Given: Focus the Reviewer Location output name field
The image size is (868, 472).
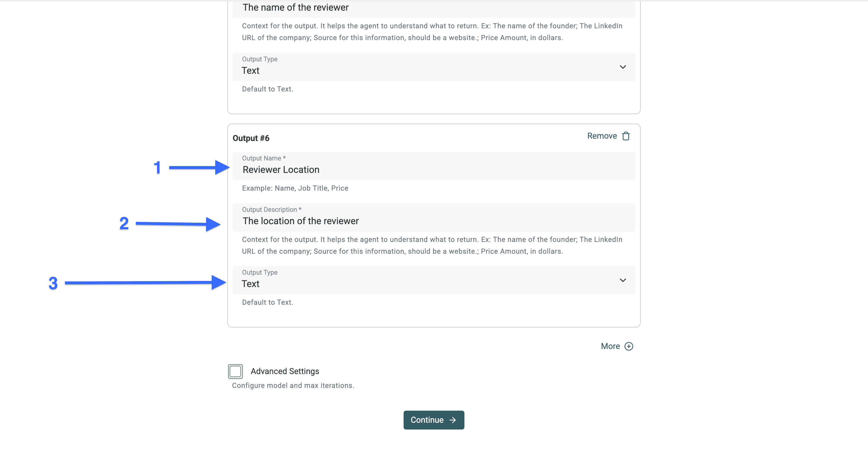Looking at the screenshot, I should tap(434, 169).
